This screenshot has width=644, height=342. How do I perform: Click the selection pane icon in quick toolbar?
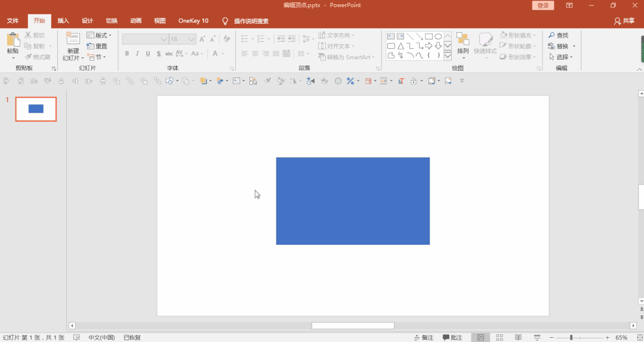(253, 81)
